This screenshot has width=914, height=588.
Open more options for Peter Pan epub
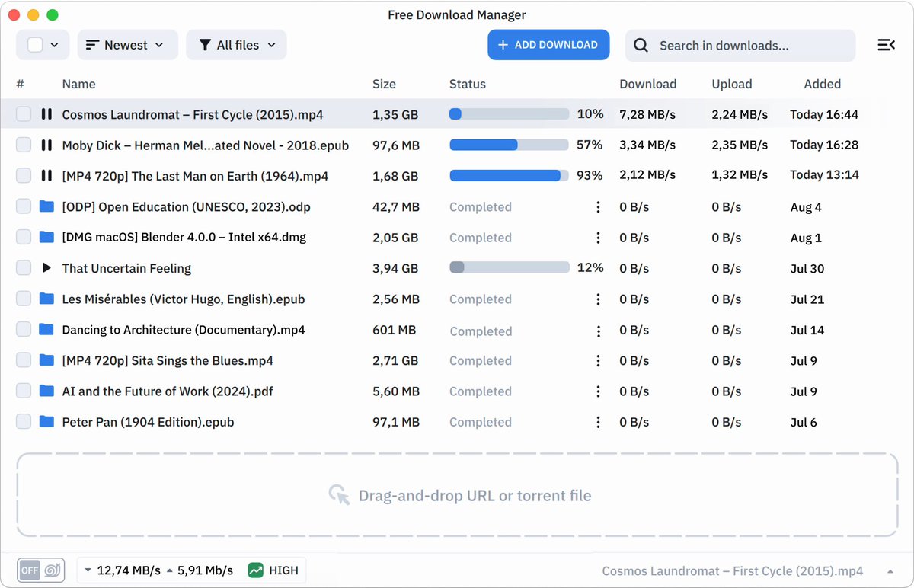tap(599, 422)
